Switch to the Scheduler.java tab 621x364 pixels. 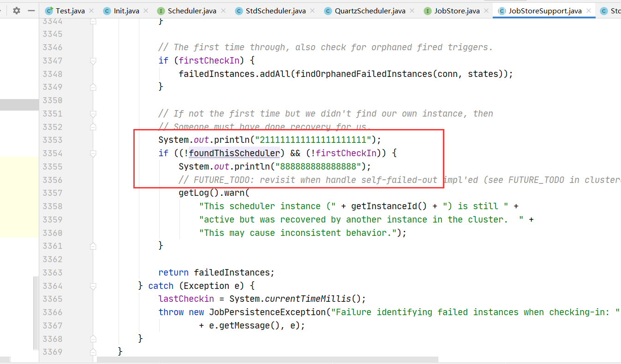(x=191, y=11)
